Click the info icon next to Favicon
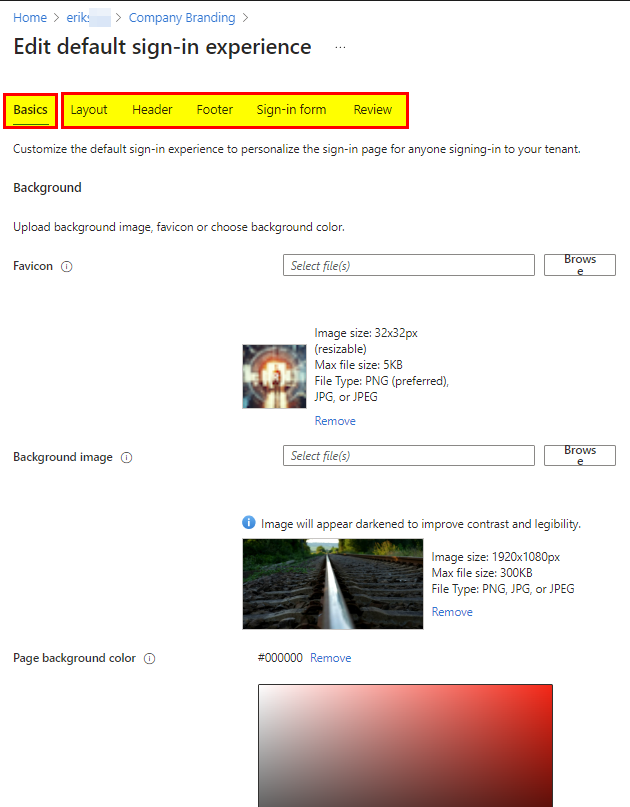 tap(67, 267)
